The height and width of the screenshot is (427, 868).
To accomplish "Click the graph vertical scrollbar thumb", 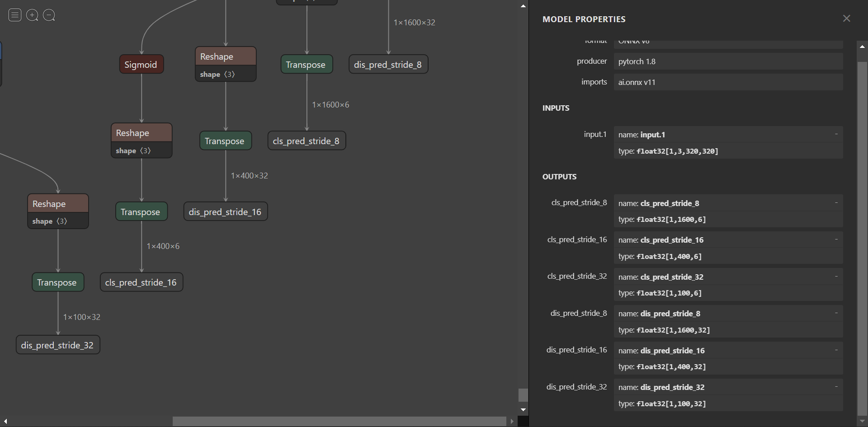I will 523,395.
